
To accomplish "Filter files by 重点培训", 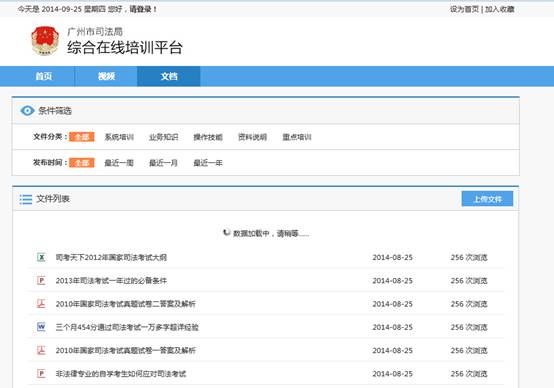I will tap(297, 137).
